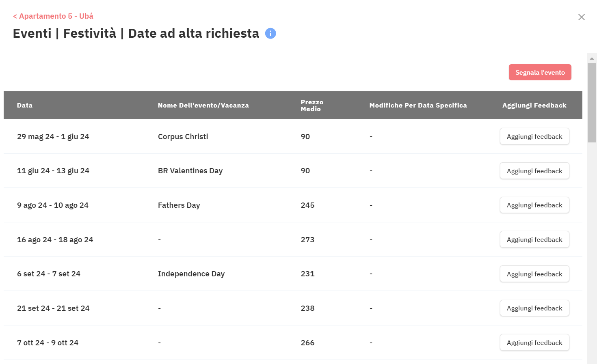
Task: Add feedback for 16 ago 24 - 18 ago 24
Action: [534, 239]
